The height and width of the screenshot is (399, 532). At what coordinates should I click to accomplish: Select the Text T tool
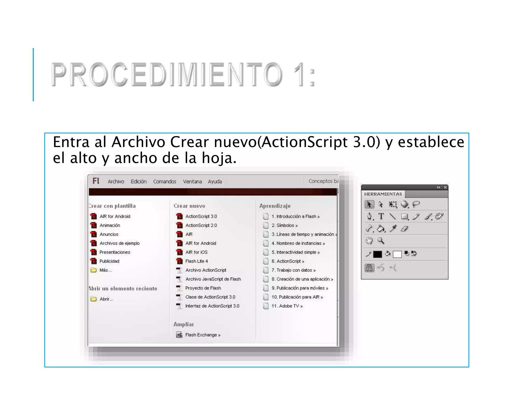click(381, 216)
